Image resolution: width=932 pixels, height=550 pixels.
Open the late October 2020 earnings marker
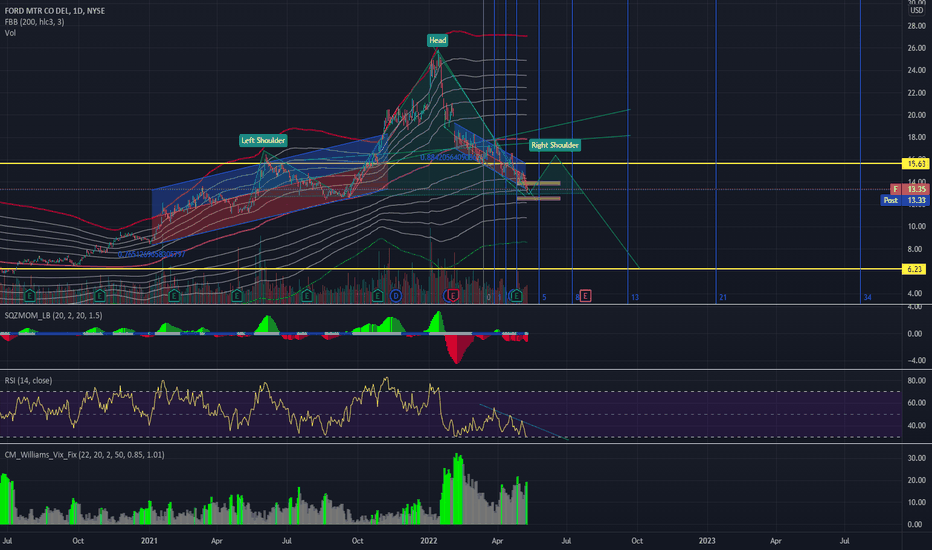coord(100,296)
